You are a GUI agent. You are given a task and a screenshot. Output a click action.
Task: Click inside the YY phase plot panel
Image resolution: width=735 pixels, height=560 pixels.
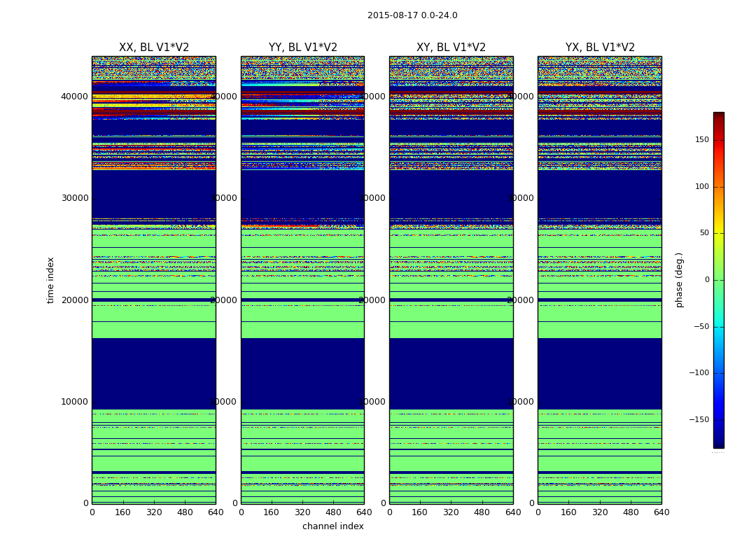tap(302, 280)
